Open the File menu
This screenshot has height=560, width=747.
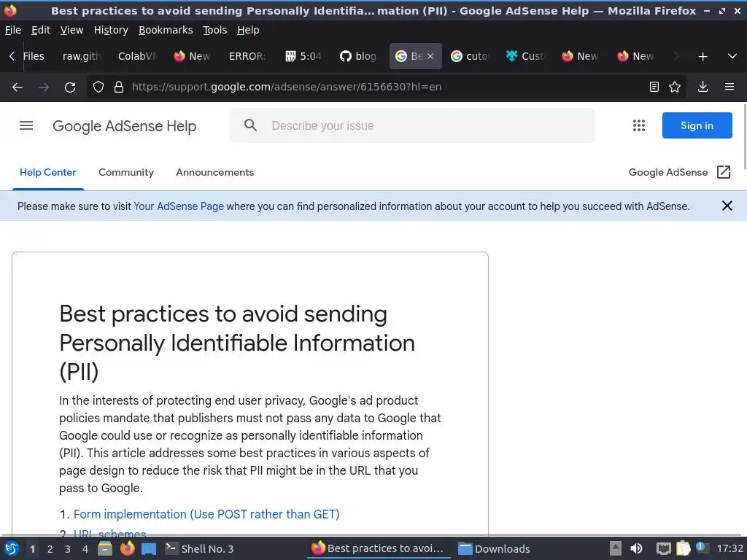(13, 30)
